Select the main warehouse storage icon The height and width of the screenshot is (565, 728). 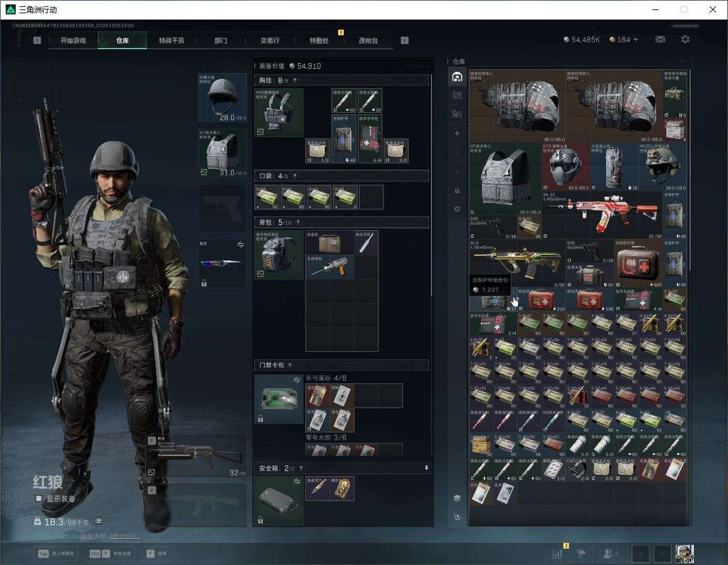pyautogui.click(x=457, y=76)
